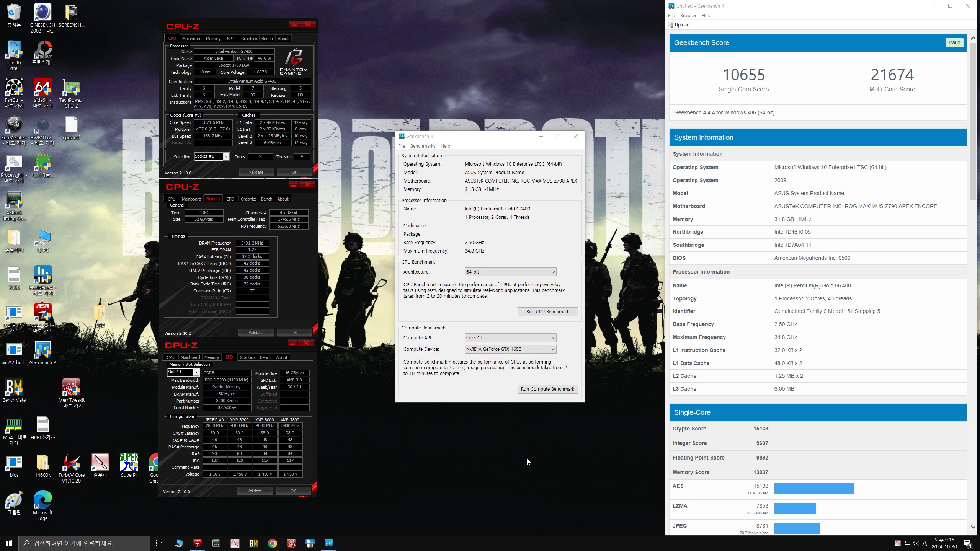Click the Geekbench 4 taskbar icon
980x551 pixels.
point(329,543)
